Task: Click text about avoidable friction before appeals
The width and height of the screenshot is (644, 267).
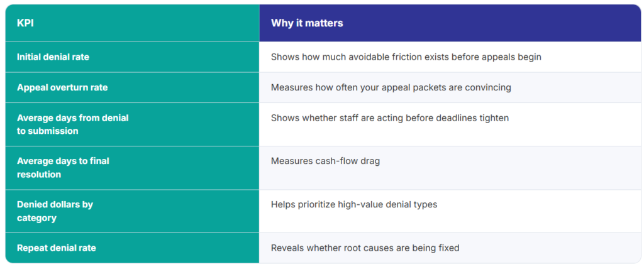Action: pos(406,57)
